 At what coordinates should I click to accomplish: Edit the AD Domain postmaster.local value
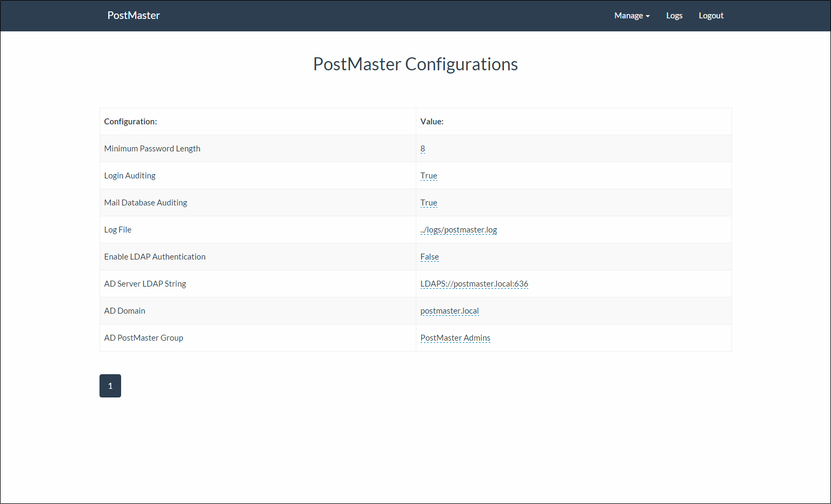pyautogui.click(x=449, y=311)
